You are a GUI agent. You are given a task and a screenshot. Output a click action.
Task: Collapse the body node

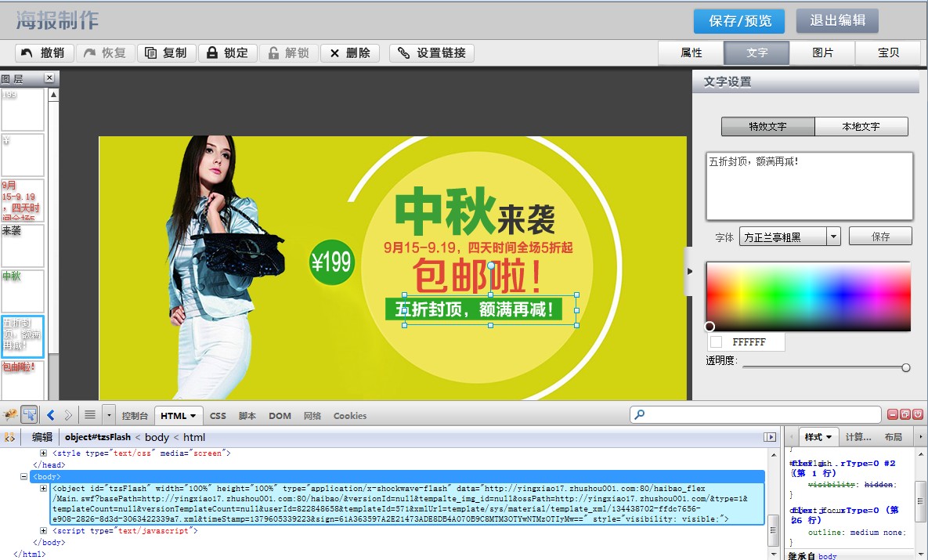coord(23,476)
